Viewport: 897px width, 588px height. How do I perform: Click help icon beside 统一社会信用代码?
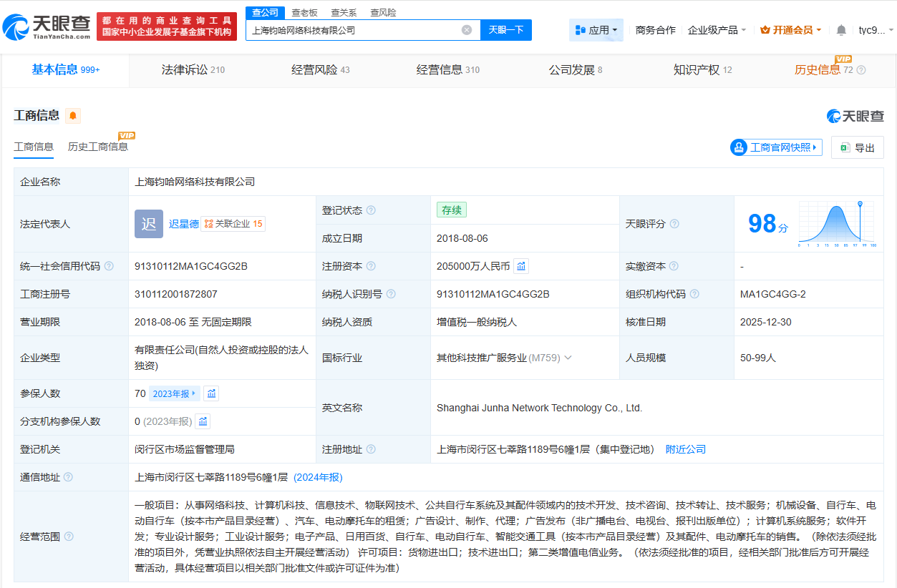(x=109, y=266)
